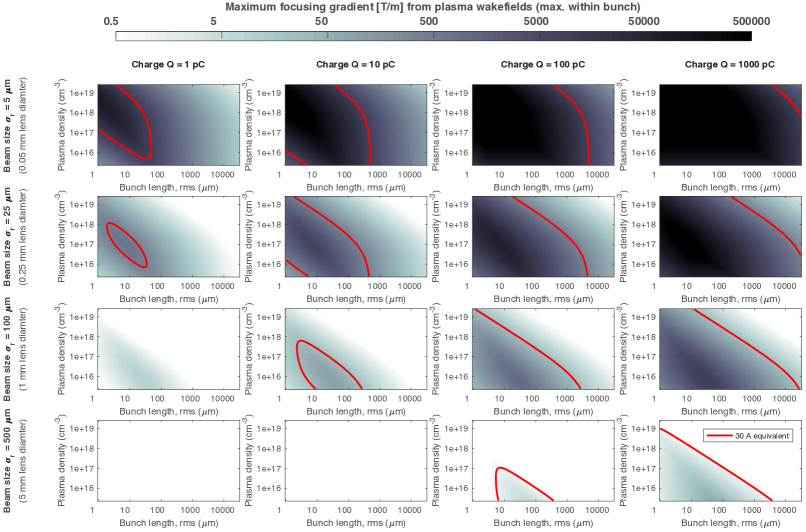Open the heatmap for Q = 1 pC, σr = 100 µm
The image size is (806, 532).
point(168,348)
